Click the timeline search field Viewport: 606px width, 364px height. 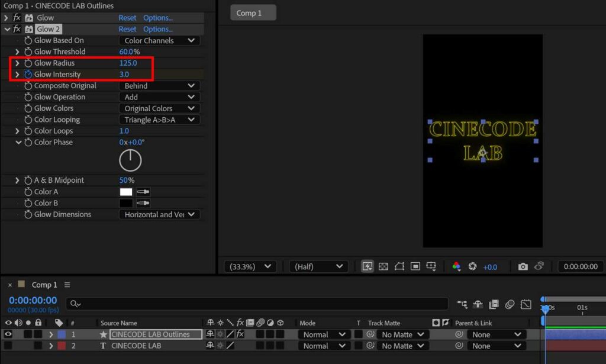point(257,304)
